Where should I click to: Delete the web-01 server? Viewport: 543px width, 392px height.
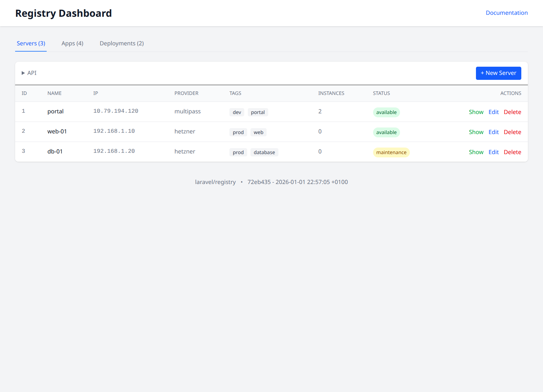[x=512, y=132]
